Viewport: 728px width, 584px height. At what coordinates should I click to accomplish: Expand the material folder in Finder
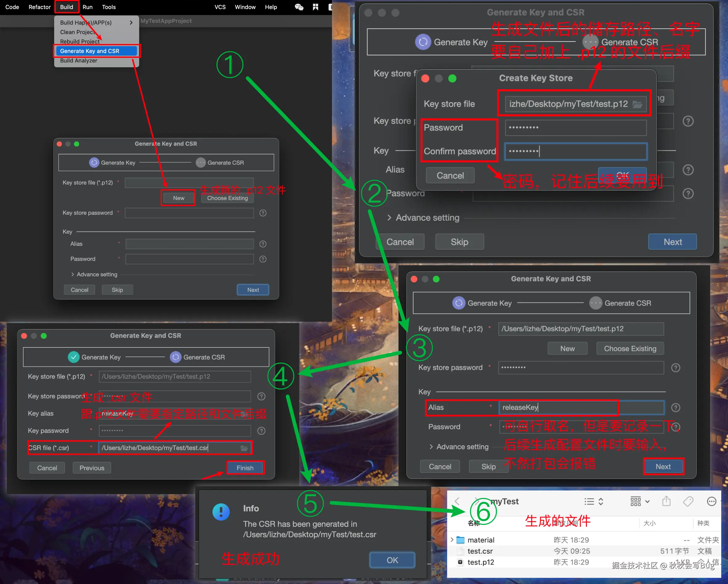click(452, 540)
